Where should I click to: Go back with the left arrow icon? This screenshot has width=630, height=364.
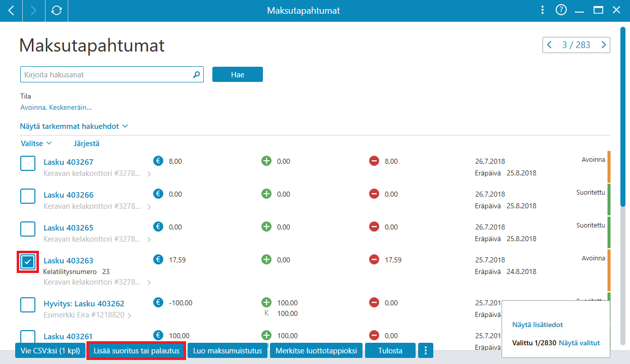coord(11,10)
